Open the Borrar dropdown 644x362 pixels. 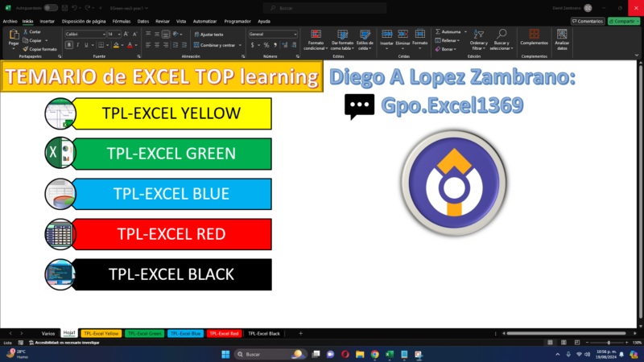tap(446, 49)
